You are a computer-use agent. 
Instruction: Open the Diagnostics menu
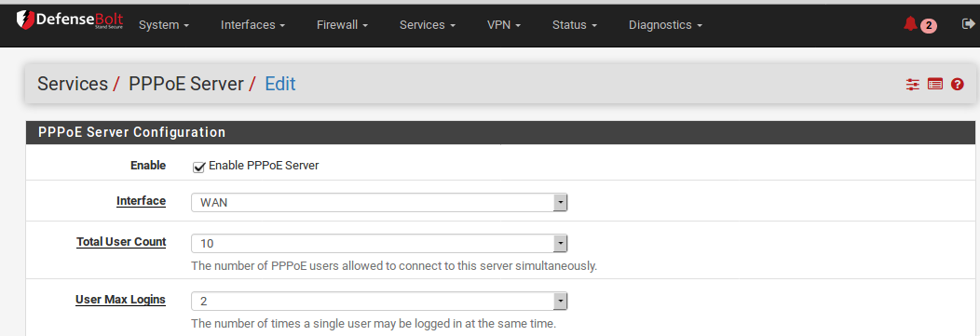(x=666, y=25)
